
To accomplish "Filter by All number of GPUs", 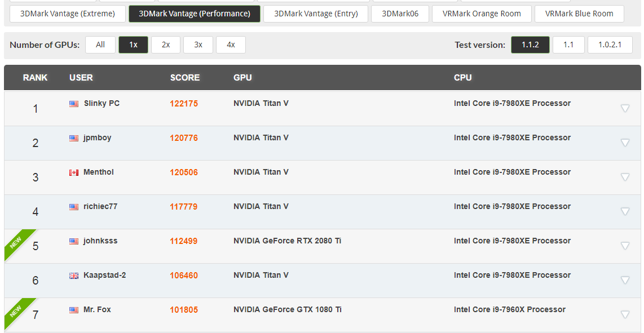I will click(100, 45).
